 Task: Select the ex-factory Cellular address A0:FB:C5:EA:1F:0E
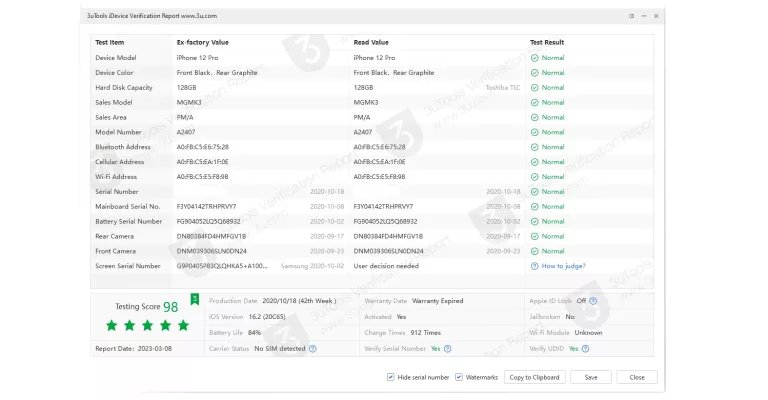203,162
